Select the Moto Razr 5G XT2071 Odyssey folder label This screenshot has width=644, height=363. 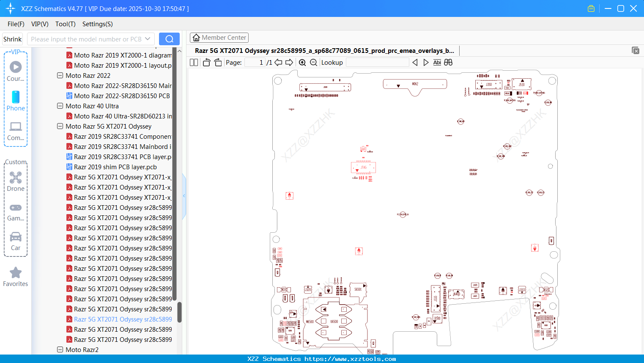point(109,126)
